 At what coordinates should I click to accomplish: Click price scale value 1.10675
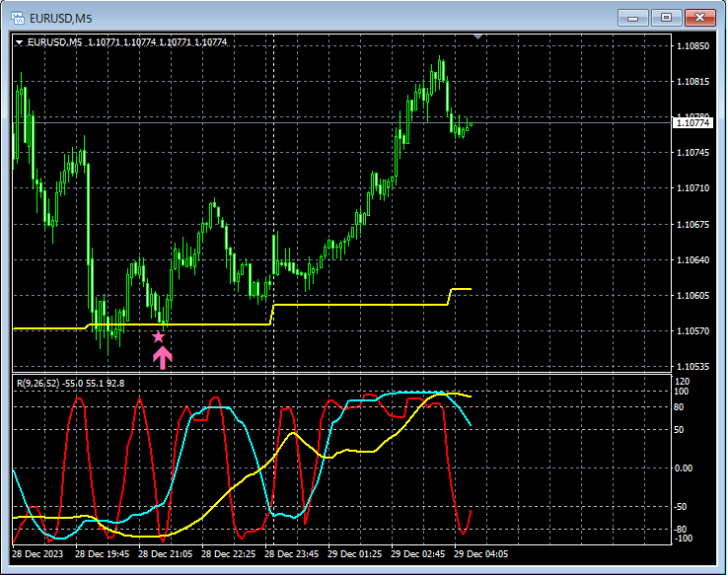(x=692, y=225)
